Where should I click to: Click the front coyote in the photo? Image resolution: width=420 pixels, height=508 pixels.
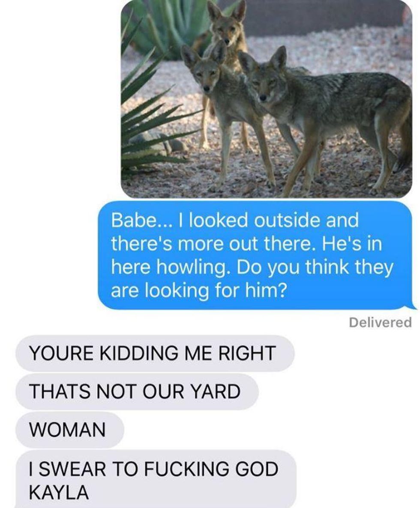coord(324,120)
